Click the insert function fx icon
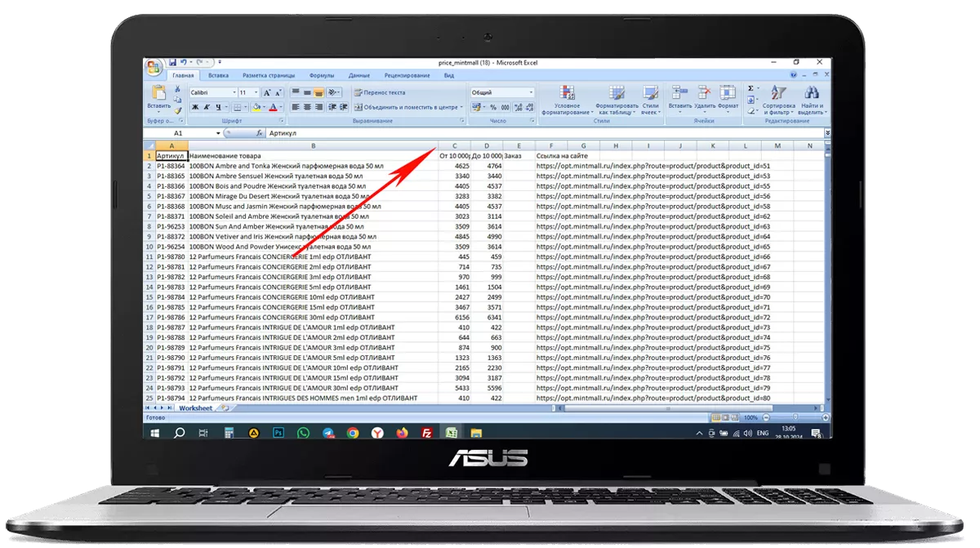The image size is (980, 548). [x=259, y=133]
